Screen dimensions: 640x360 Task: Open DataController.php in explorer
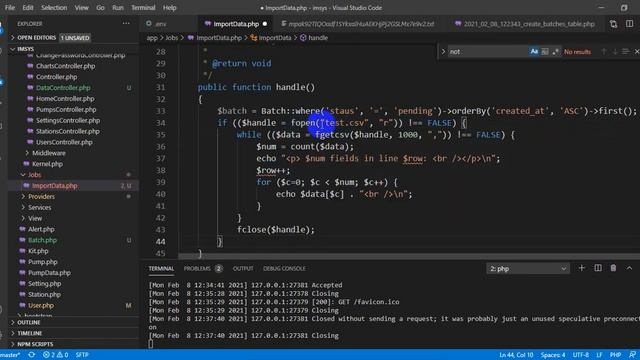[x=63, y=88]
